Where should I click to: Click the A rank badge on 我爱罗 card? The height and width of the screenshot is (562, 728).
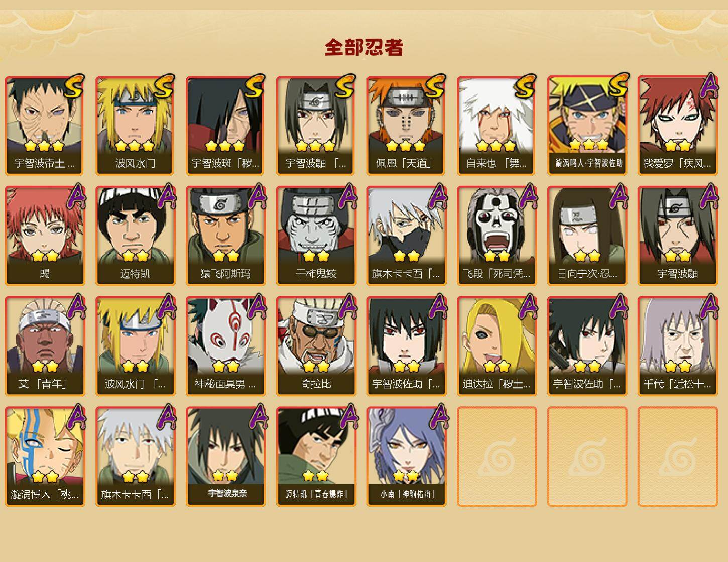click(x=709, y=86)
